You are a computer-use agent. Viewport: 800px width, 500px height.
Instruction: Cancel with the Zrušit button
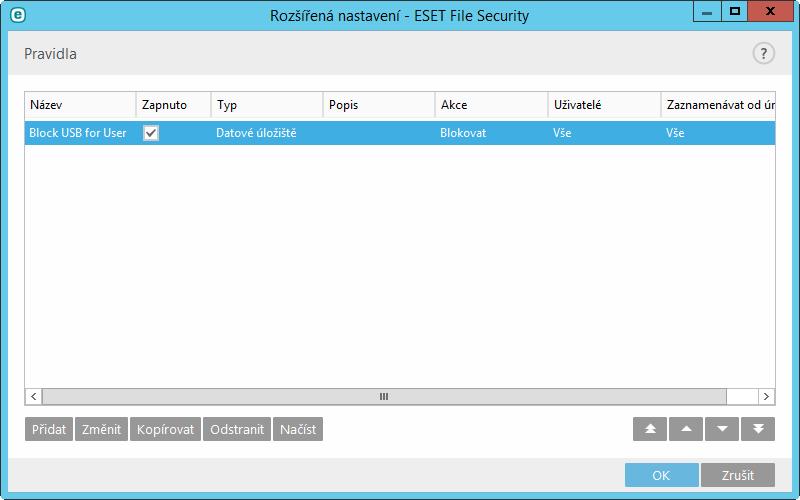pyautogui.click(x=738, y=475)
